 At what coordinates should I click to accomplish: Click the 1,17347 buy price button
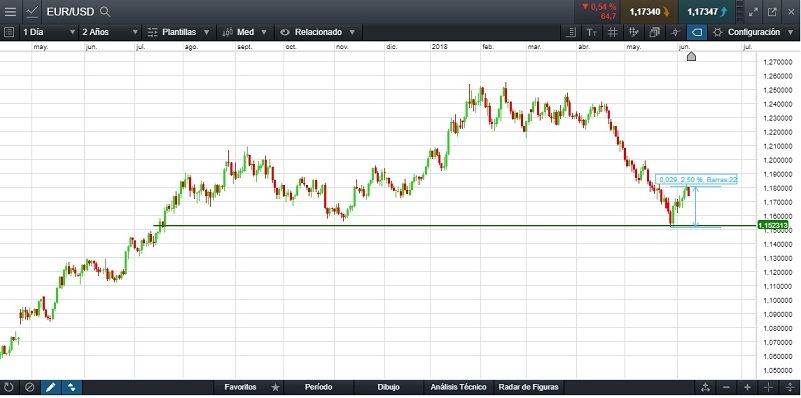[x=707, y=12]
